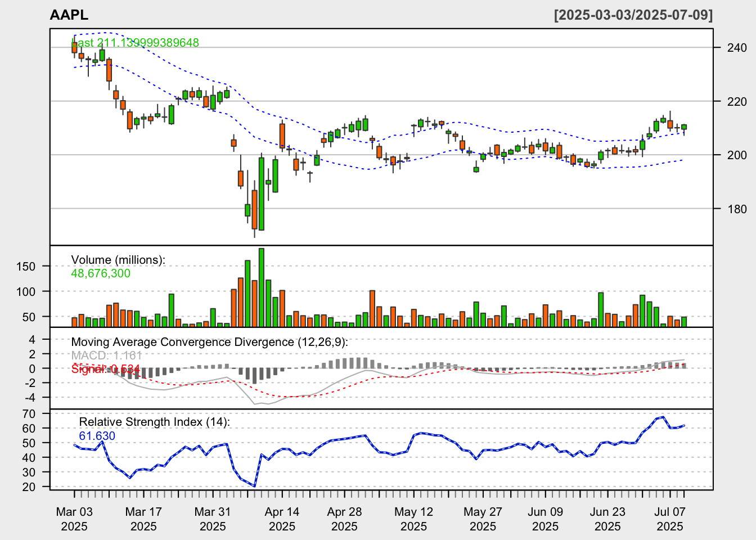Select the Volume (millions) panel heading

point(118,260)
